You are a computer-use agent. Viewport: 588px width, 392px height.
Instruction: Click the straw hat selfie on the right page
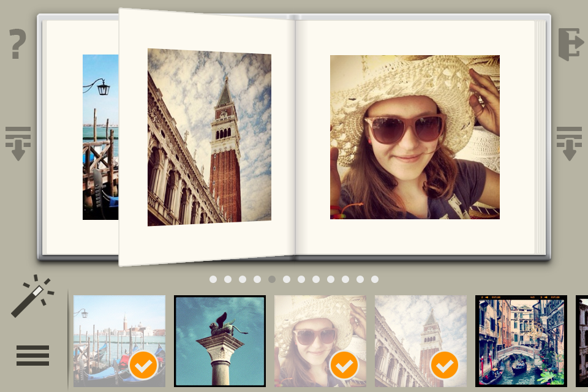tap(415, 137)
